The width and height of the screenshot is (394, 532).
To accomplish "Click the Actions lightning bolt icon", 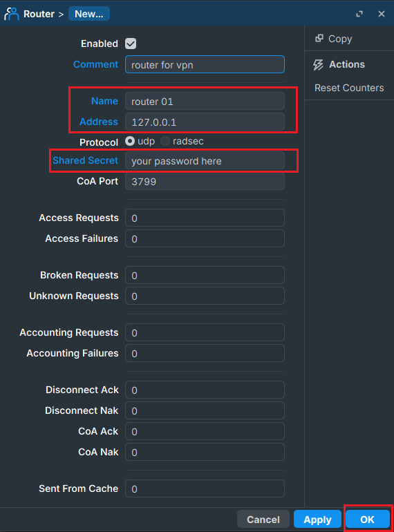I will (319, 64).
